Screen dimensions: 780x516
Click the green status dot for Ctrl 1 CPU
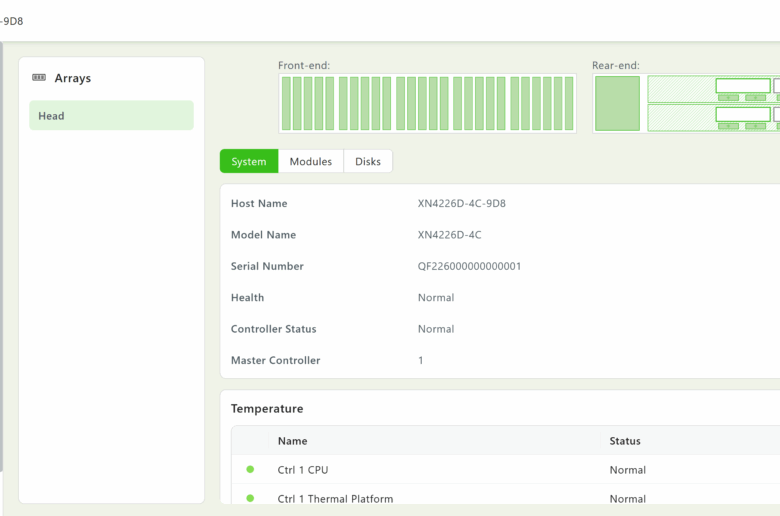(x=250, y=469)
